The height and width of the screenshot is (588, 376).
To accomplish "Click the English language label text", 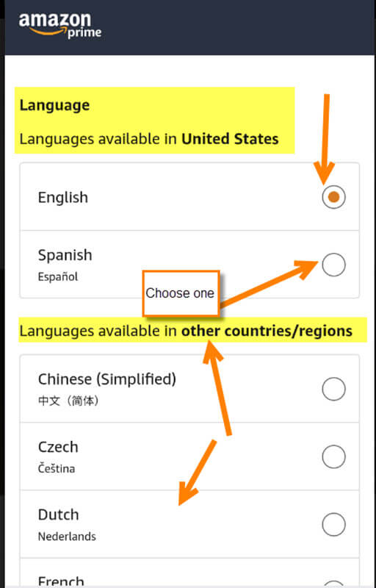I will (x=63, y=197).
